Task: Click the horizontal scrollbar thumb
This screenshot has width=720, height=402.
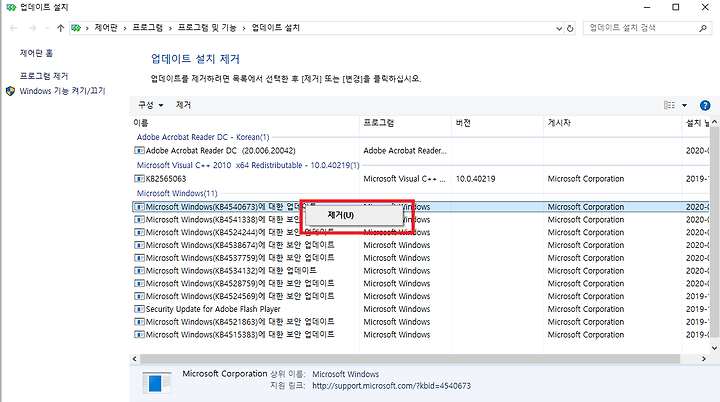Action: tap(410, 359)
